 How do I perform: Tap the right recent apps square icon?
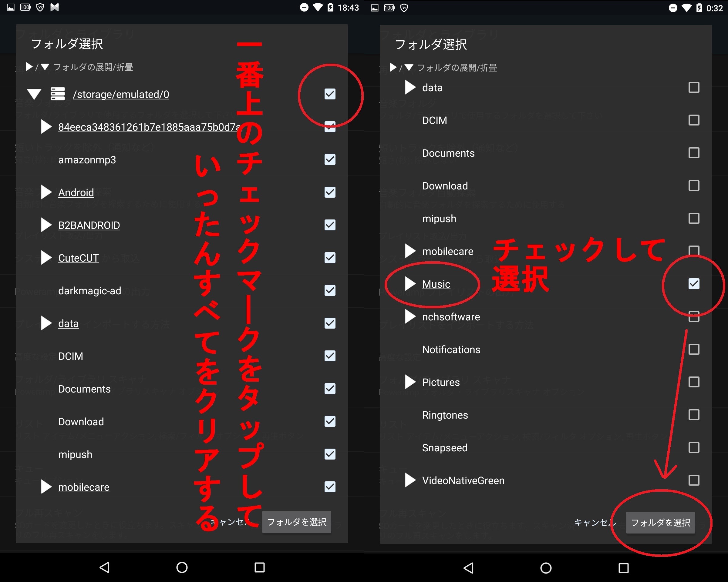(x=623, y=568)
